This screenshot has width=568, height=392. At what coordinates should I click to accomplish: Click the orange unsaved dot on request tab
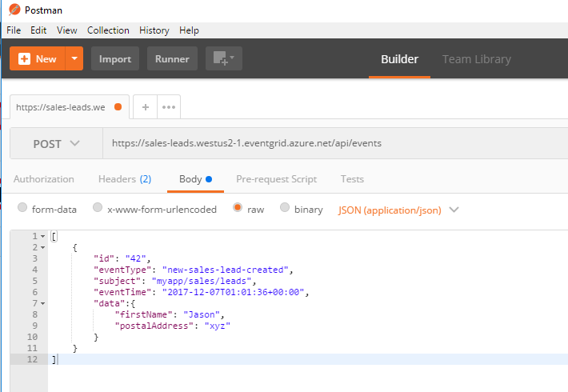tap(118, 107)
